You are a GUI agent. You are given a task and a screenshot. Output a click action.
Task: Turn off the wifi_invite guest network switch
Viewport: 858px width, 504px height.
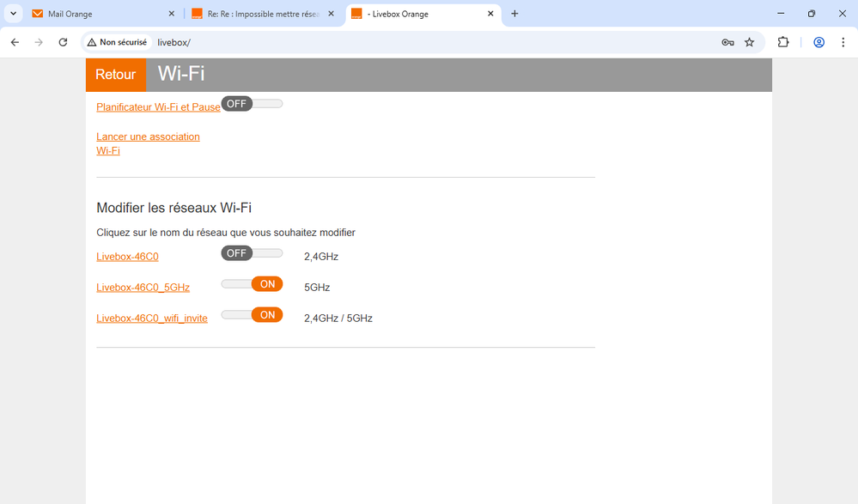[252, 314]
